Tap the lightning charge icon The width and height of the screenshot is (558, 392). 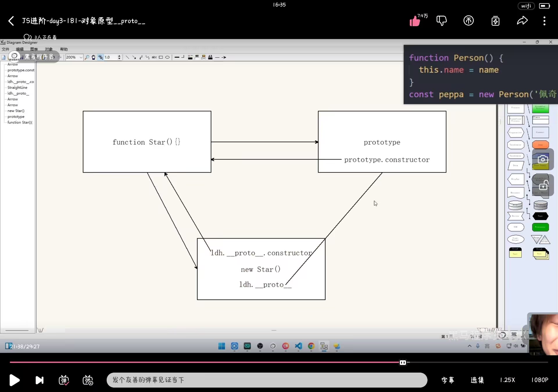[496, 21]
